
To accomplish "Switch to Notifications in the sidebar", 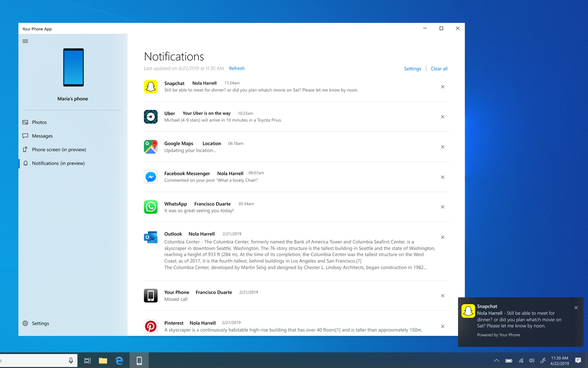I will tap(58, 163).
